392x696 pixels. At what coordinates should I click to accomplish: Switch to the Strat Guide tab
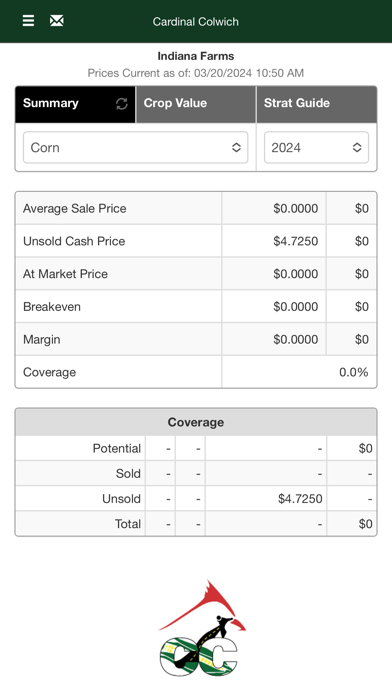317,104
